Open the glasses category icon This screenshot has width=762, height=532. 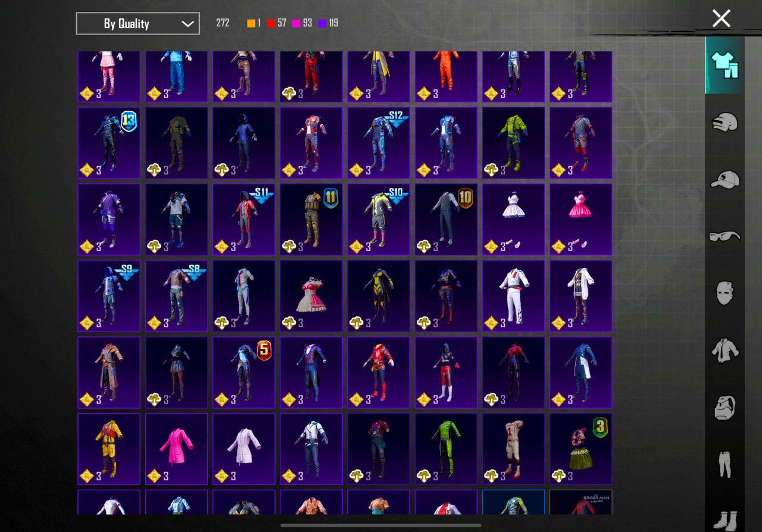pos(724,236)
